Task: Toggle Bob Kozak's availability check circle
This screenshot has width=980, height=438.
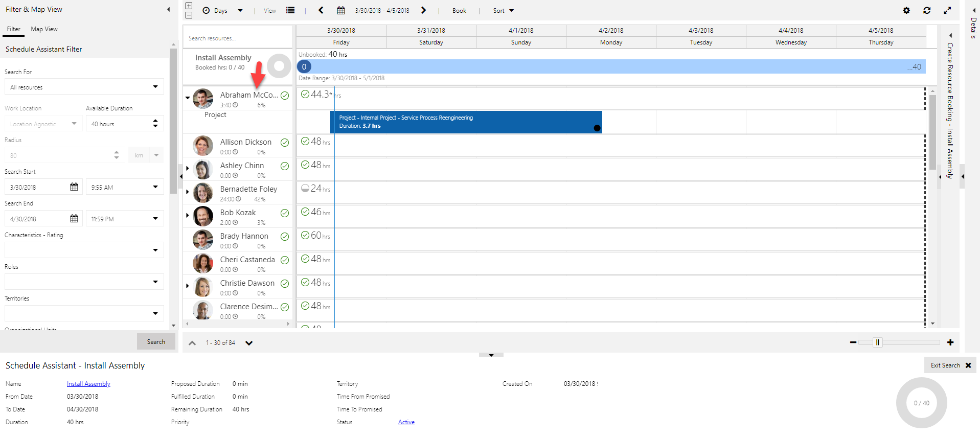Action: [x=285, y=213]
